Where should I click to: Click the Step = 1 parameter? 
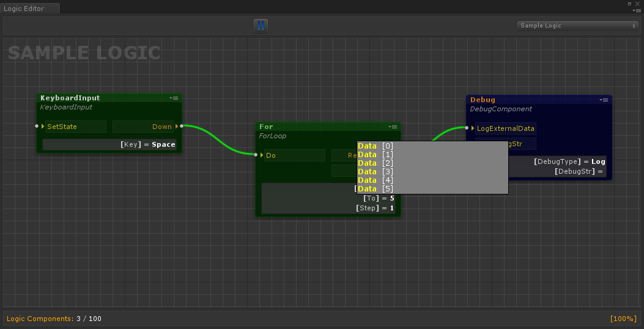point(375,209)
